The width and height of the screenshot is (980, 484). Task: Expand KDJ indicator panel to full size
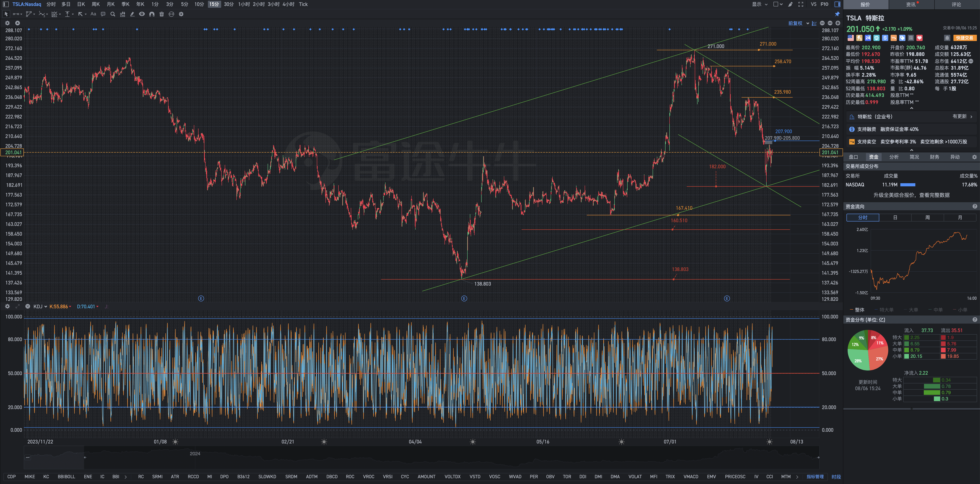point(18,306)
